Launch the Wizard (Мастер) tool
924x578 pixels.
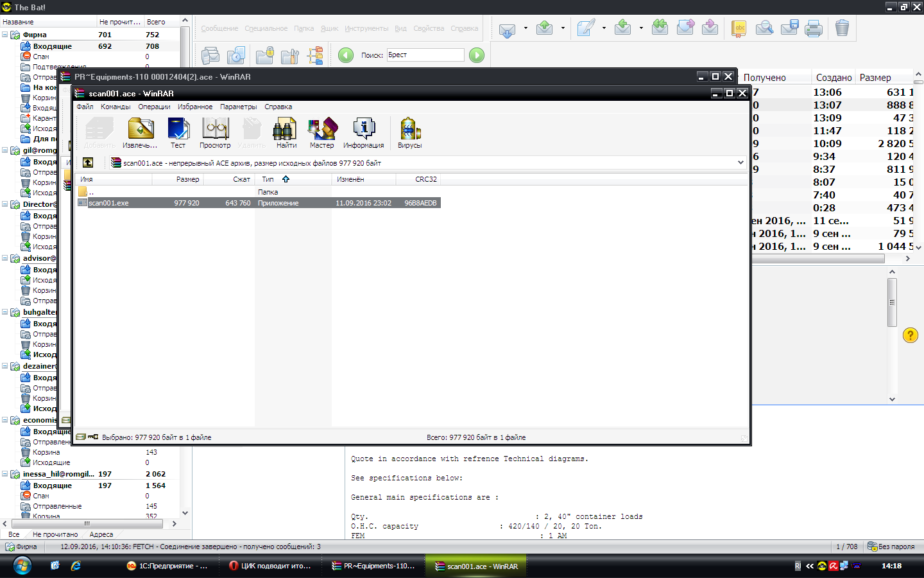(322, 132)
